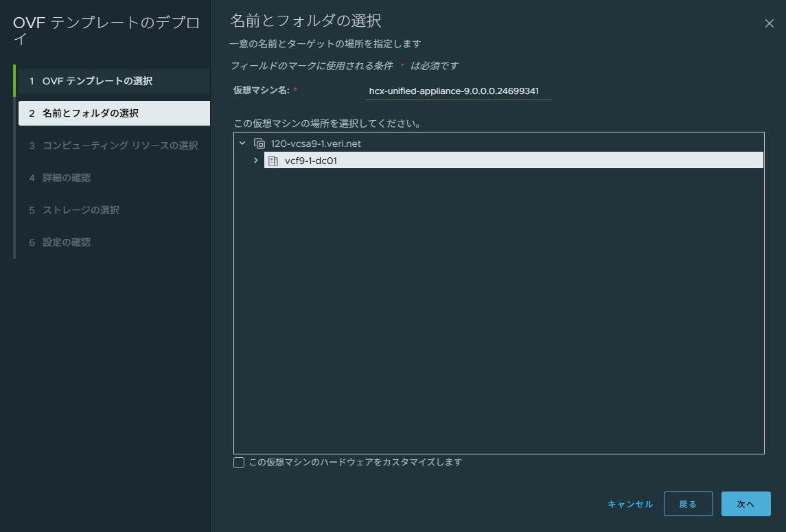Click the 仮想マシン名 input field
This screenshot has width=786, height=532.
pyautogui.click(x=459, y=90)
